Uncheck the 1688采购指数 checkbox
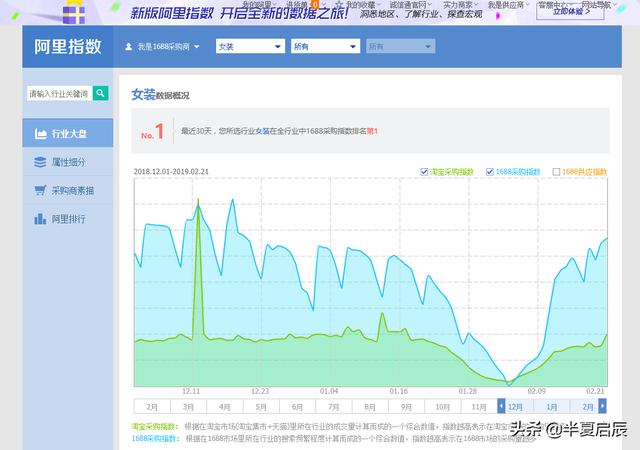The image size is (640, 450). pyautogui.click(x=489, y=172)
